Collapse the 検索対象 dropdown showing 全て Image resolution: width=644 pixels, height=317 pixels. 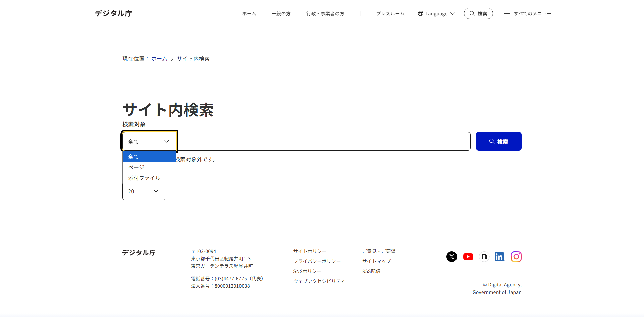tap(149, 141)
